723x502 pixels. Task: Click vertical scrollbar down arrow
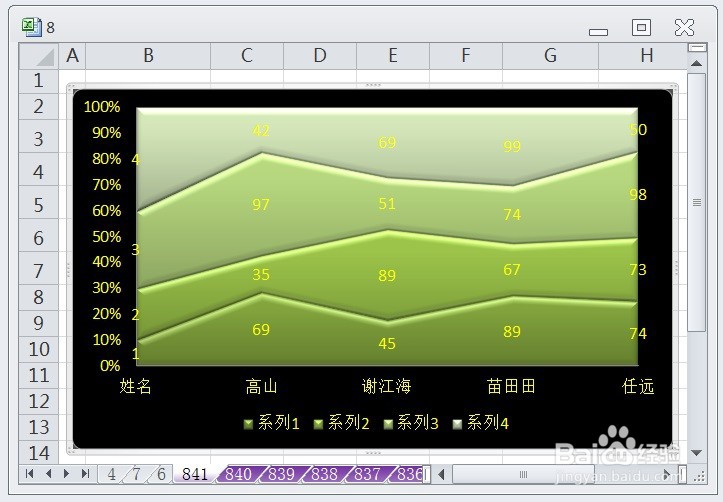pyautogui.click(x=697, y=453)
